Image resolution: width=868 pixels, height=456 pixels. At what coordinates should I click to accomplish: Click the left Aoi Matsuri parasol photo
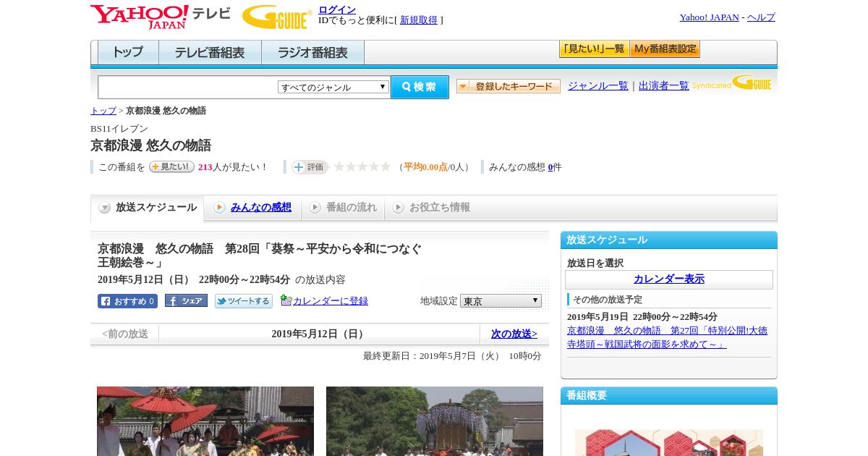205,421
